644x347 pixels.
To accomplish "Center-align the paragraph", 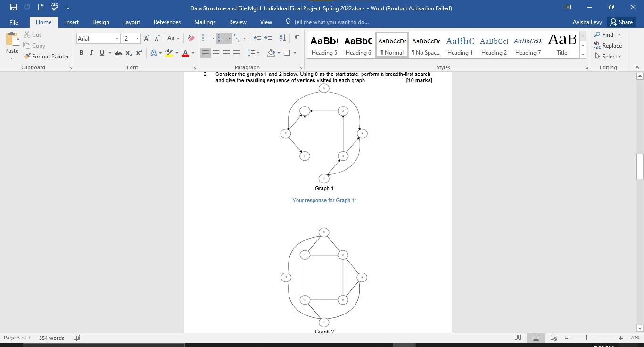I will tap(216, 53).
